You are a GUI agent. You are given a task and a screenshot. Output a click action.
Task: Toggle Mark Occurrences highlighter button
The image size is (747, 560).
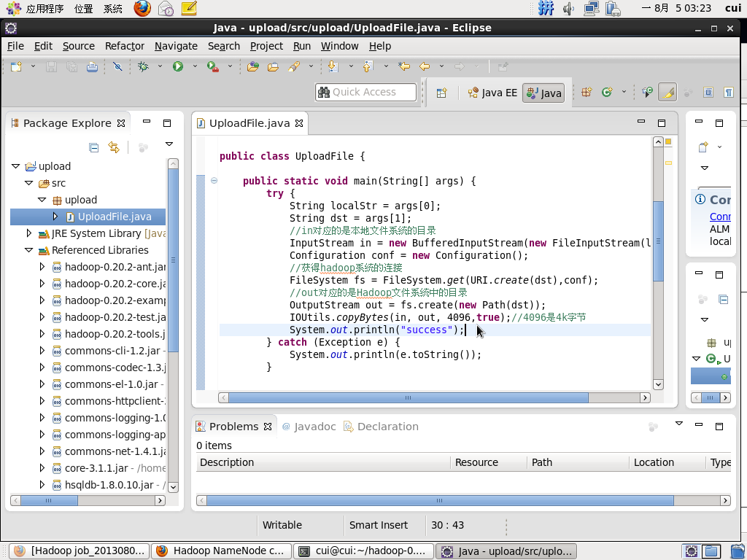667,93
